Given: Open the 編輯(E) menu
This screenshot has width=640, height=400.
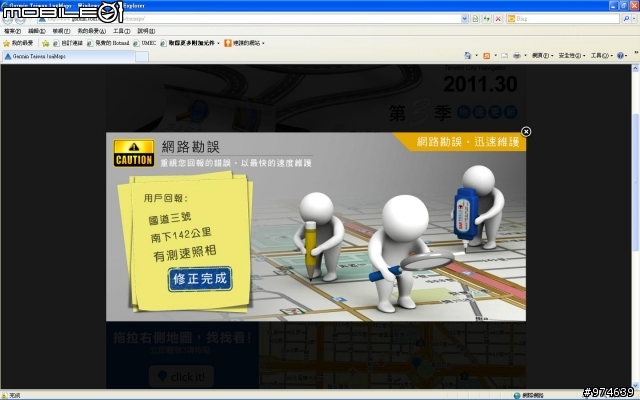Looking at the screenshot, I should (37, 31).
